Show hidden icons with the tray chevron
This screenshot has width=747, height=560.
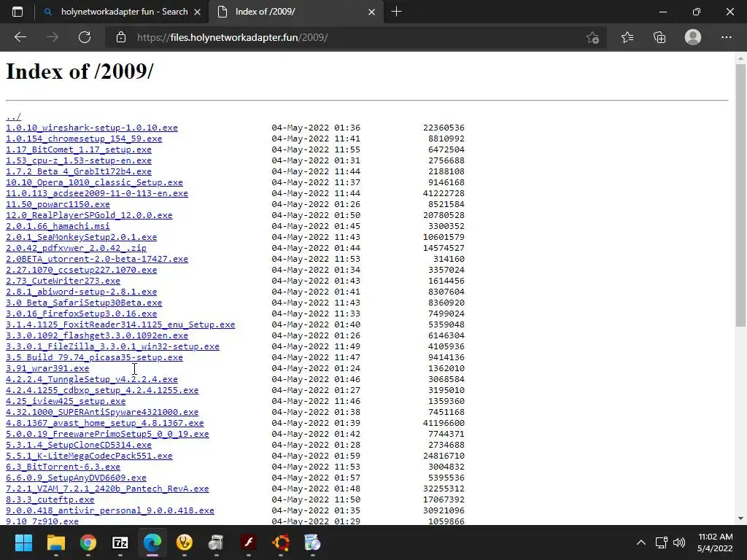(x=641, y=542)
